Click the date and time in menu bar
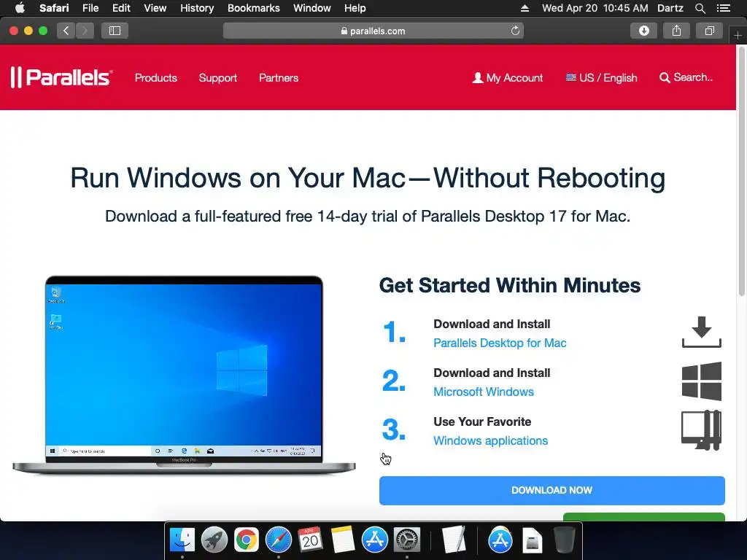Screen dimensions: 747x560 pos(595,8)
